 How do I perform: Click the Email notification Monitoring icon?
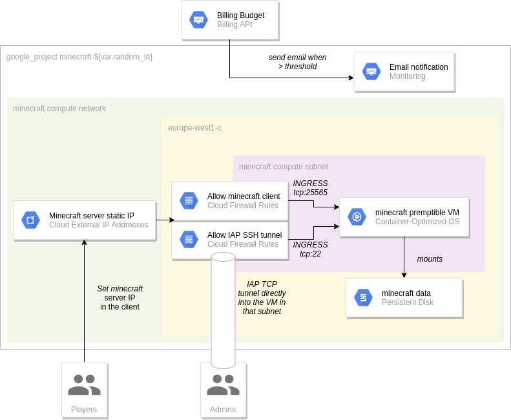click(371, 72)
